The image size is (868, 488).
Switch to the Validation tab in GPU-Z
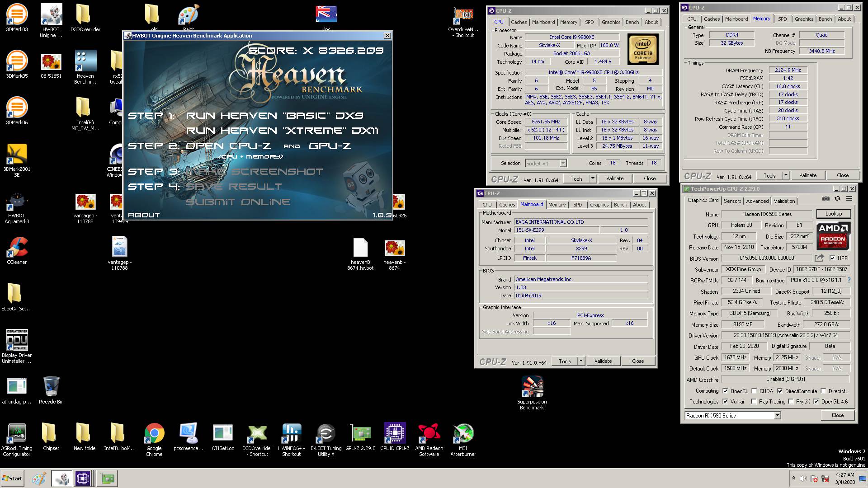(784, 201)
